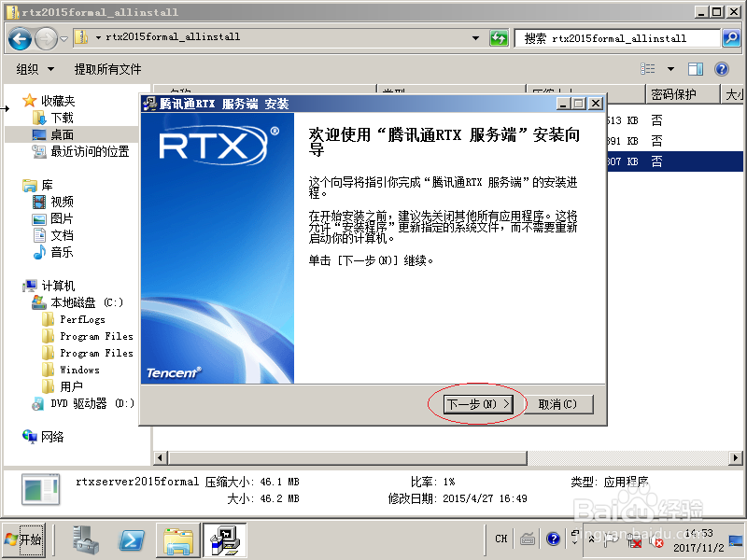The image size is (747, 560).
Task: Click the 开始 (Start) button
Action: [x=23, y=540]
